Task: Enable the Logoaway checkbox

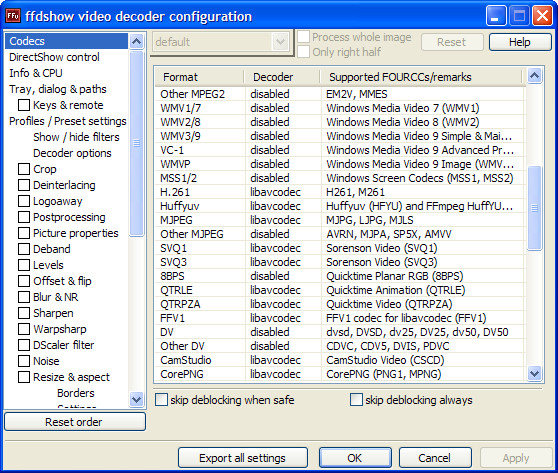Action: 24,201
